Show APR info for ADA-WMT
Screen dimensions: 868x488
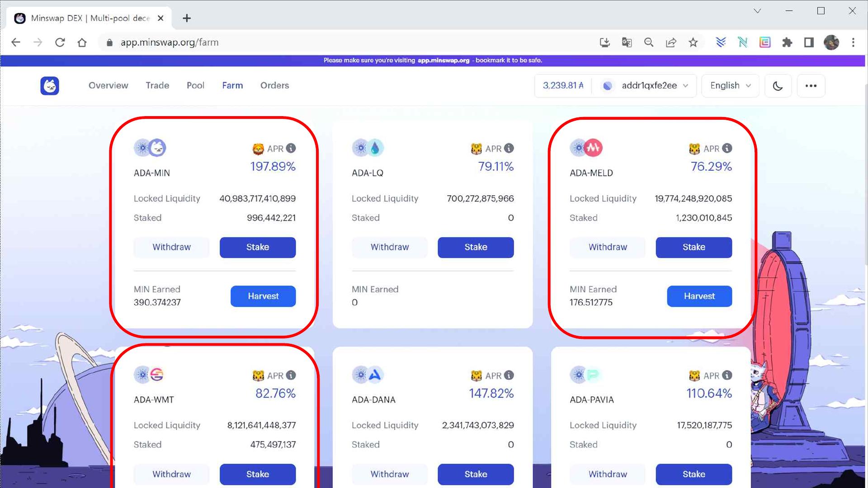tap(291, 375)
